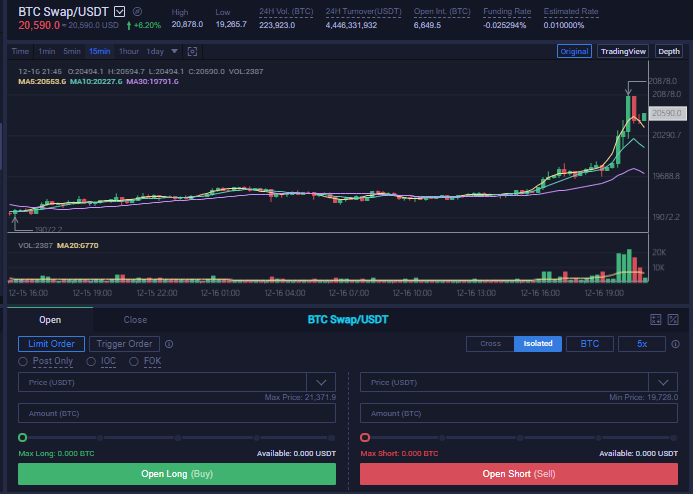Select the Time chart interval
The width and height of the screenshot is (693, 494).
pos(20,51)
